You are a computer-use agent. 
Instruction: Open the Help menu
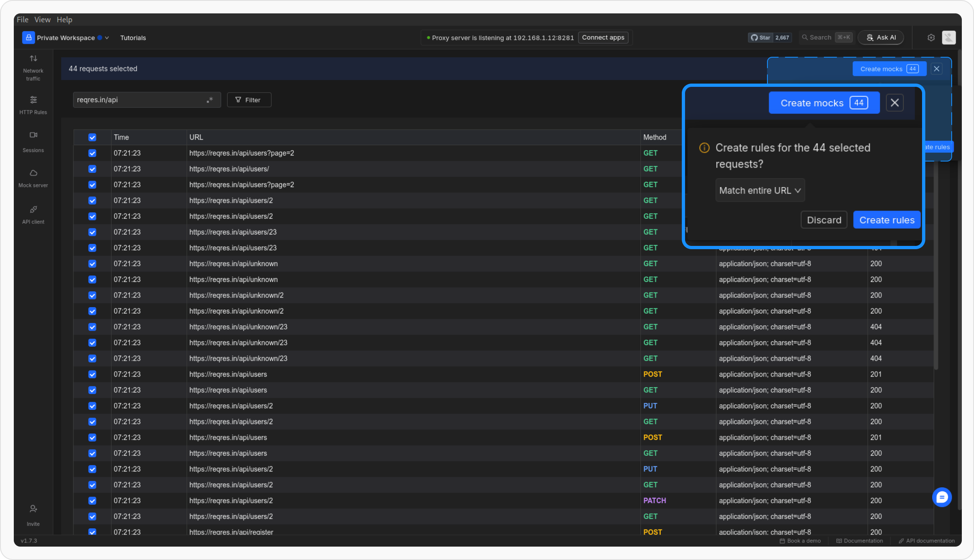64,19
